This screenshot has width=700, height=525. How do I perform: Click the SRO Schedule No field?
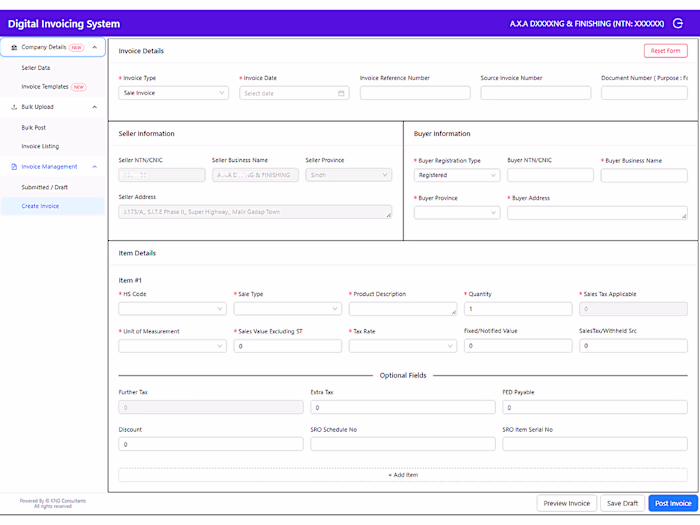pos(403,444)
